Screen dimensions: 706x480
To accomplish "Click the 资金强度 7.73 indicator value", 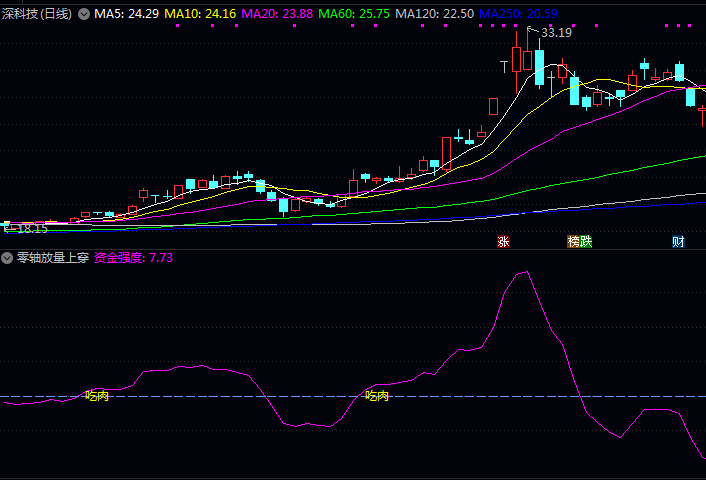I will [134, 258].
